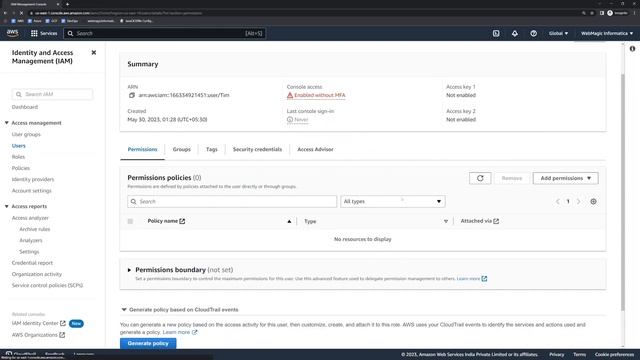
Task: Open the info panel icon at right edge
Action: point(632,49)
